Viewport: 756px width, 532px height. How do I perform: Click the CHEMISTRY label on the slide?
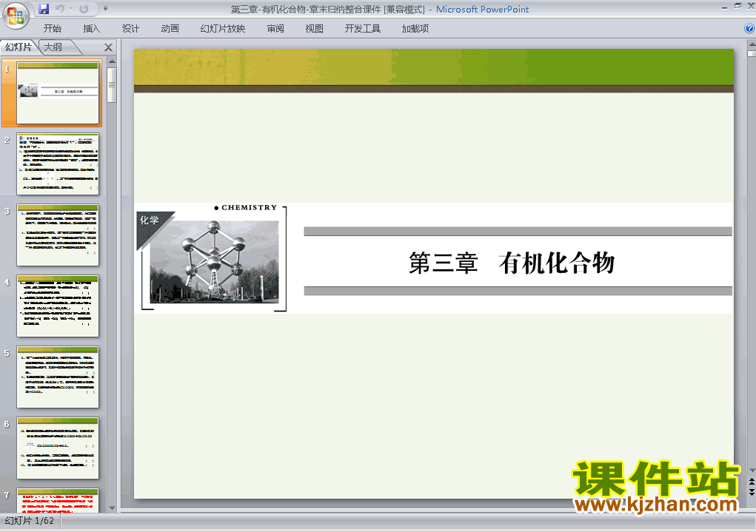(250, 208)
